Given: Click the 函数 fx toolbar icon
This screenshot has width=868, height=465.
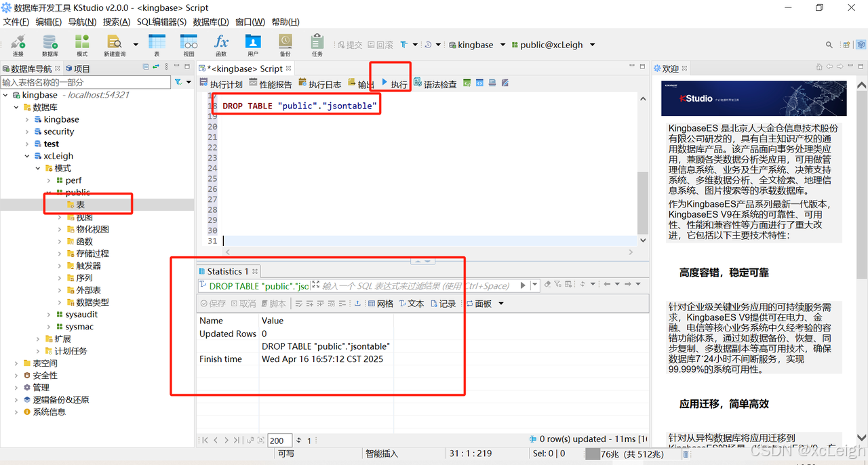Looking at the screenshot, I should 221,45.
